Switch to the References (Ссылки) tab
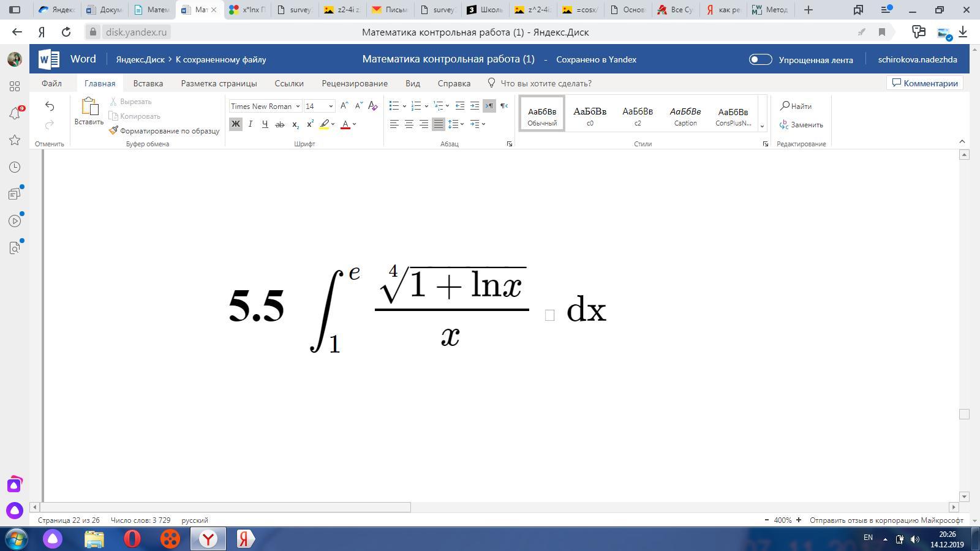Viewport: 980px width, 551px height. tap(289, 83)
